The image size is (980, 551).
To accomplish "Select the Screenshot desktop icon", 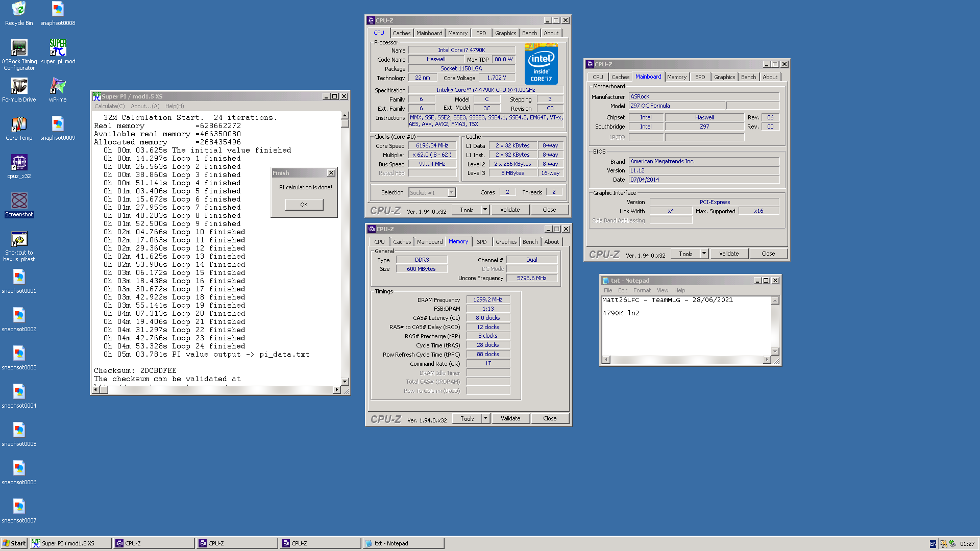I will (19, 205).
